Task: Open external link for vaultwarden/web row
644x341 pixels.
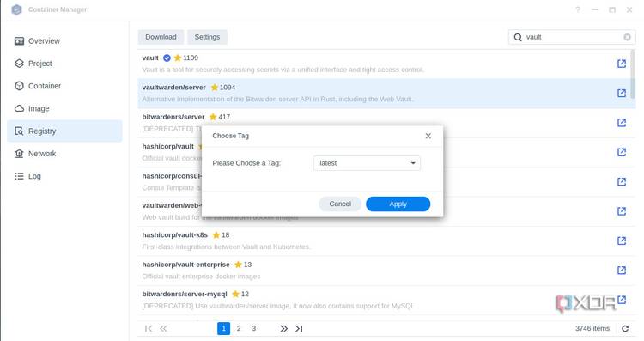Action: tap(622, 211)
